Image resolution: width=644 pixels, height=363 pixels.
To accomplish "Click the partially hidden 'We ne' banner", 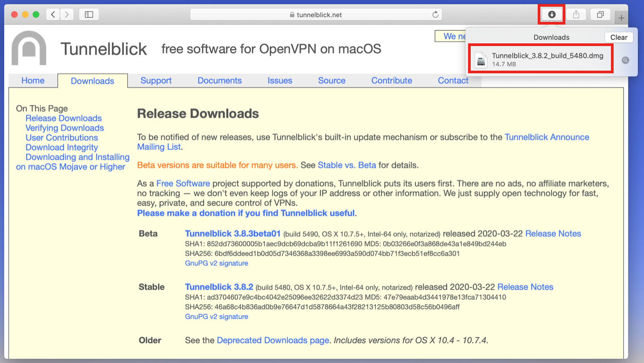I will (x=451, y=36).
